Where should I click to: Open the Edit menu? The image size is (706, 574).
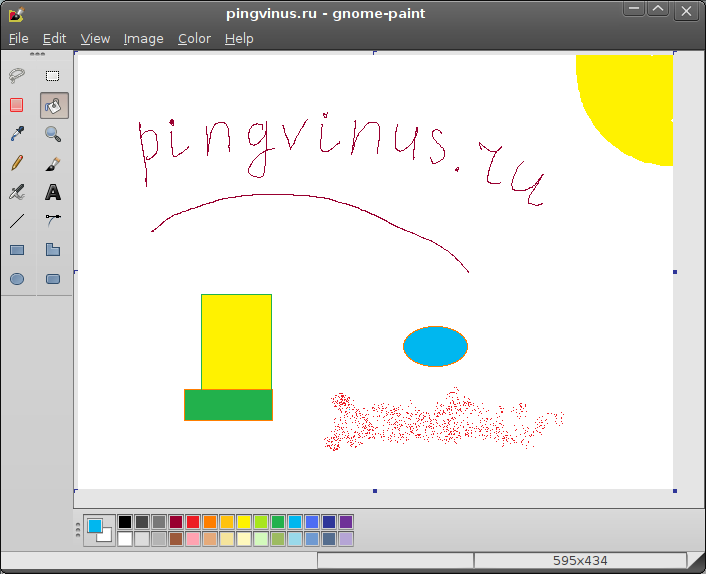coord(54,39)
